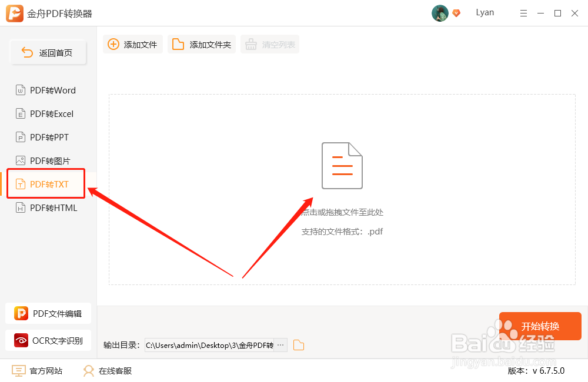The height and width of the screenshot is (382, 588).
Task: Switch to PDF转图片 mode
Action: point(43,161)
